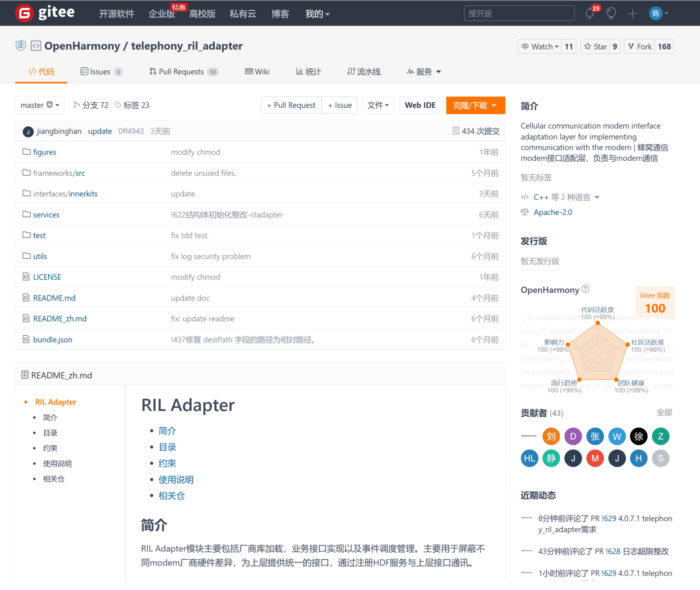Image resolution: width=700 pixels, height=590 pixels.
Task: Click the LICENSE file icon
Action: [x=26, y=276]
